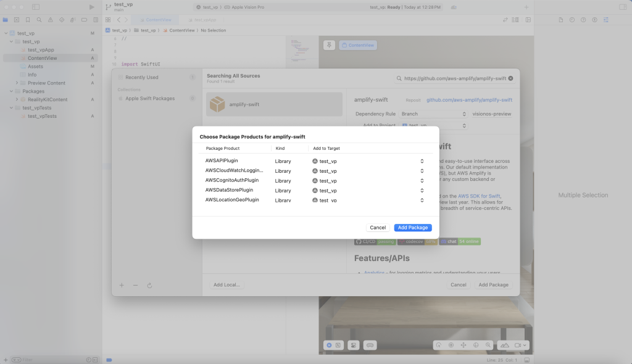Open the canvas zoom control
This screenshot has width=632, height=364.
488,345
